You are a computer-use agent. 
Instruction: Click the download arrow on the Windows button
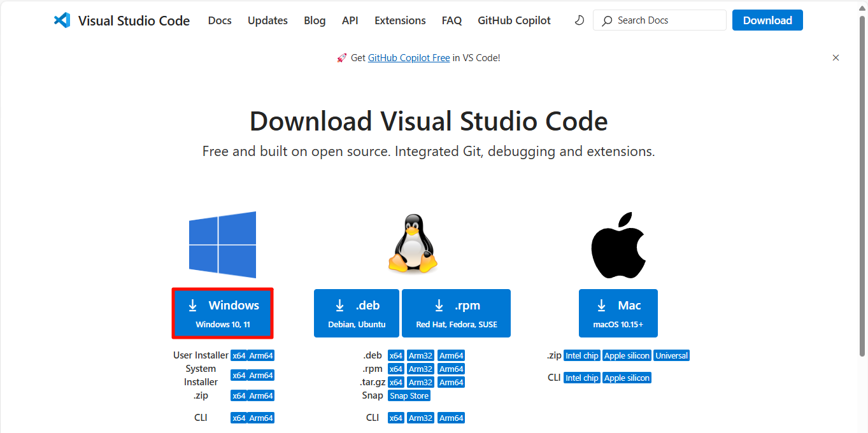pyautogui.click(x=193, y=306)
